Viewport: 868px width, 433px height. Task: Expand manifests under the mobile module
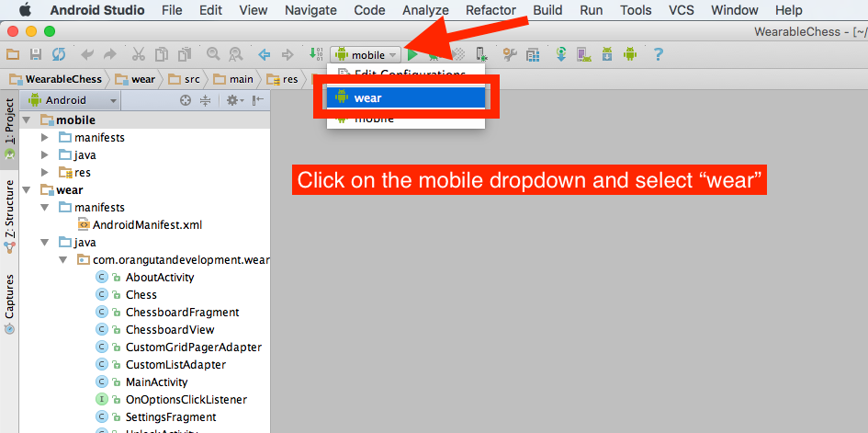(x=45, y=138)
